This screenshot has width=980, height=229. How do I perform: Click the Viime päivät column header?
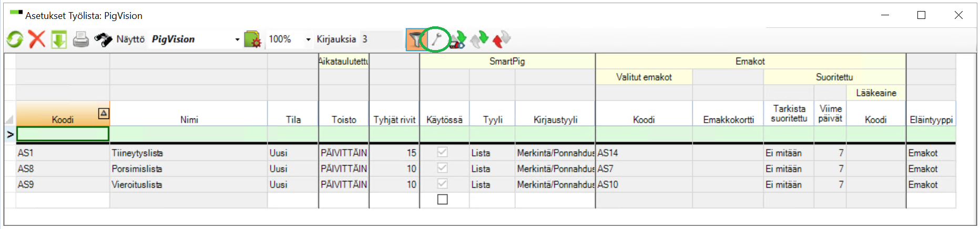click(x=830, y=113)
